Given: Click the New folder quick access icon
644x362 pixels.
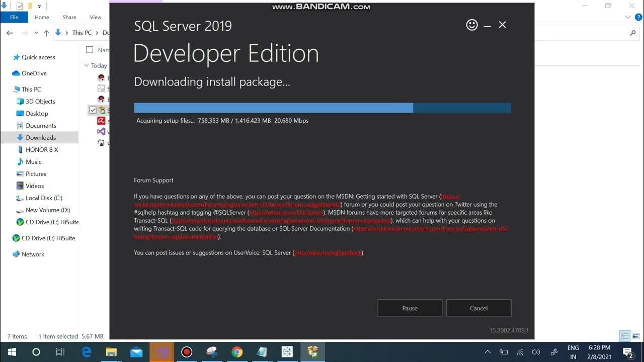Looking at the screenshot, I should click(30, 6).
